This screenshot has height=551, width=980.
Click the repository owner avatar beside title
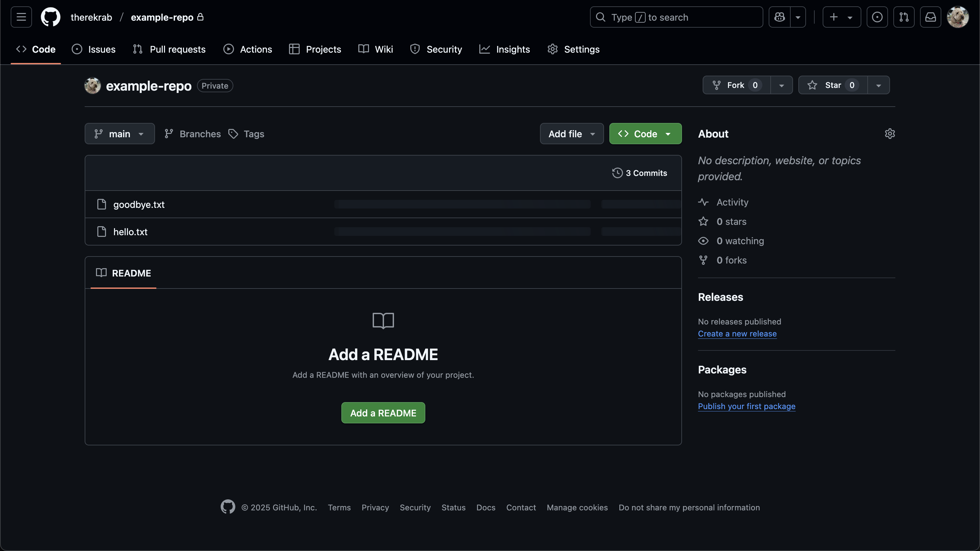click(x=92, y=86)
